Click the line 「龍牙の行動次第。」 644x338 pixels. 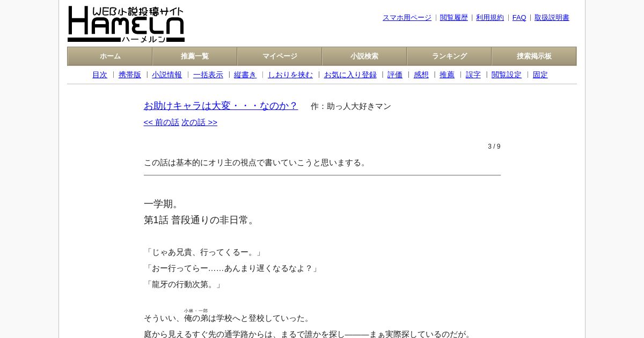[184, 284]
